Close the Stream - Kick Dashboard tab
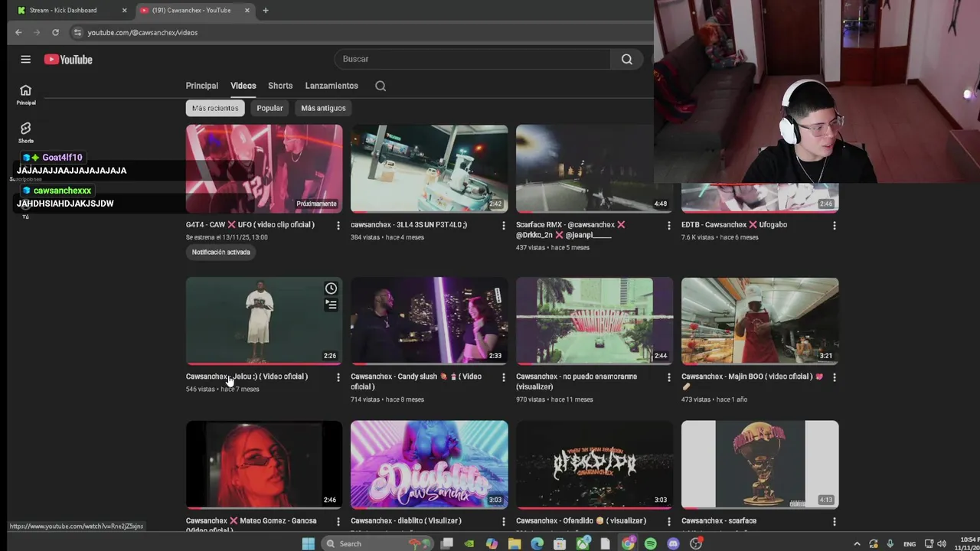The image size is (980, 551). (124, 10)
